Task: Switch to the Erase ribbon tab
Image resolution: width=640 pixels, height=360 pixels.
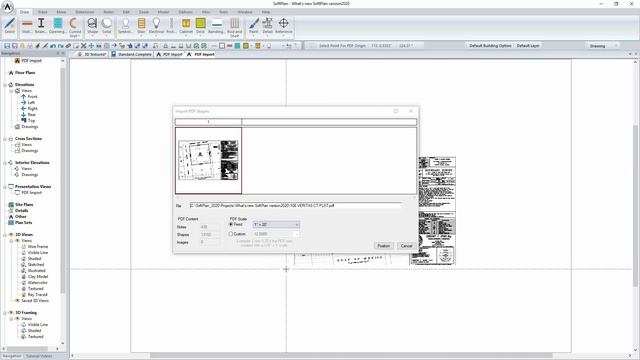Action: click(x=42, y=12)
